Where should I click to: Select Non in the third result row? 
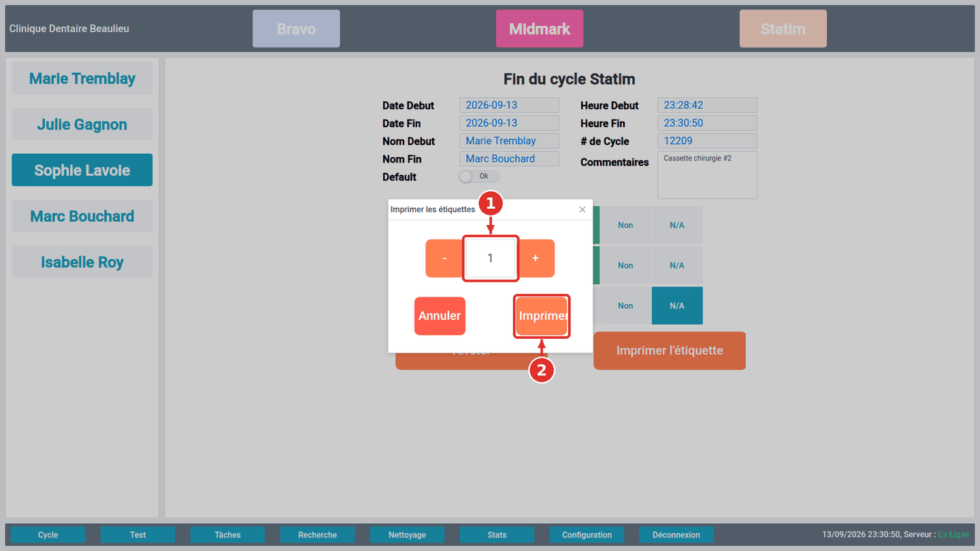625,305
